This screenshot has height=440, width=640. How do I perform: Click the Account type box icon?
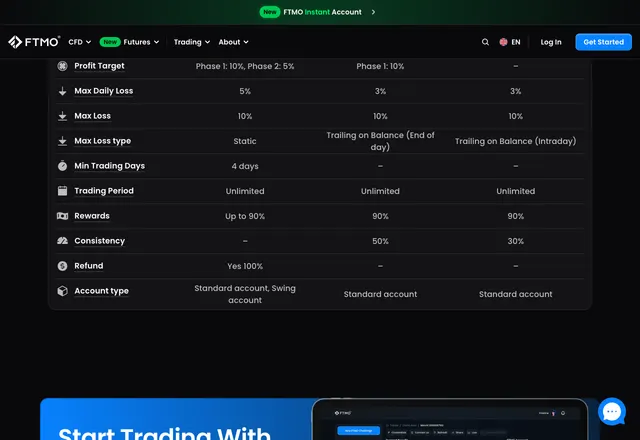[62, 291]
